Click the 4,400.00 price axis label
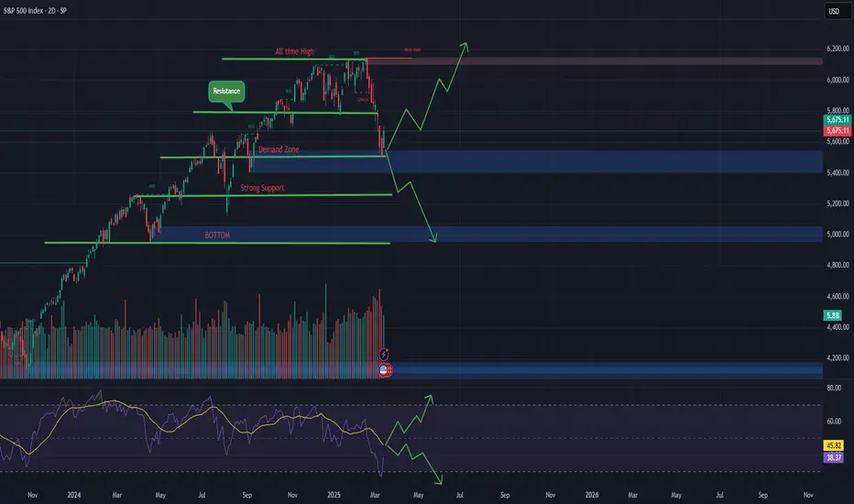854x504 pixels. click(x=838, y=327)
